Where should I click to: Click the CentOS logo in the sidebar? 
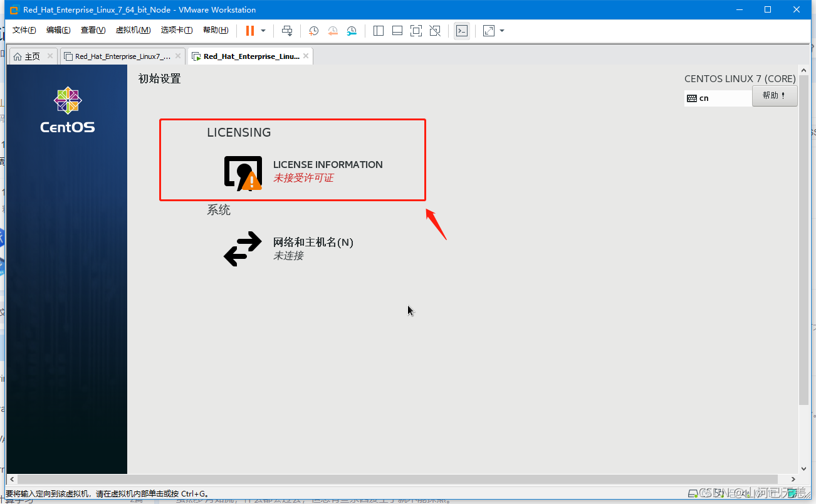coord(68,110)
